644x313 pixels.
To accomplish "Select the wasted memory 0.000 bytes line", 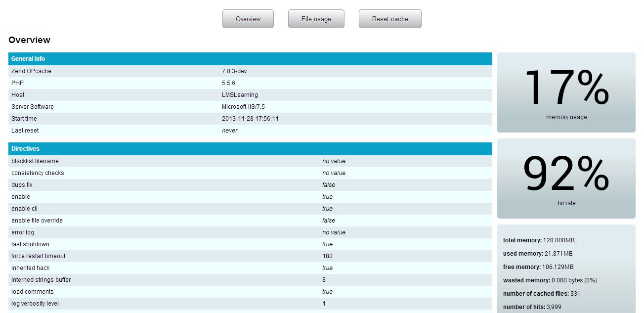I will [550, 280].
